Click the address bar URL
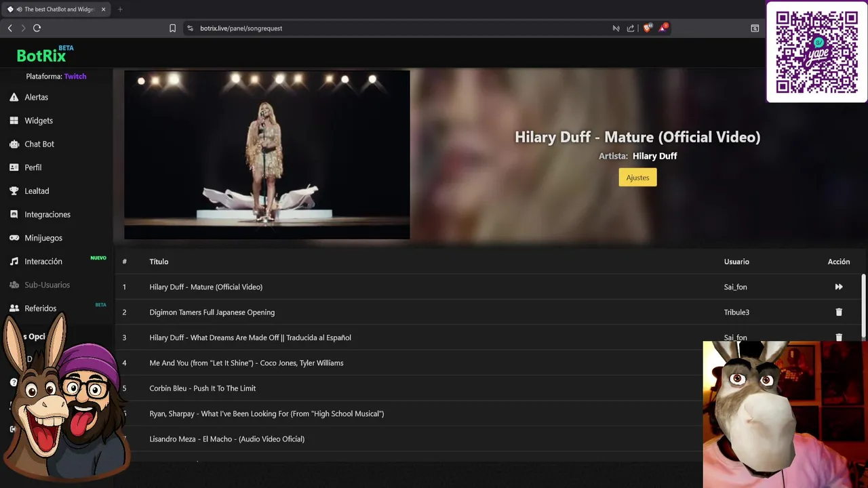The image size is (868, 488). click(x=241, y=28)
